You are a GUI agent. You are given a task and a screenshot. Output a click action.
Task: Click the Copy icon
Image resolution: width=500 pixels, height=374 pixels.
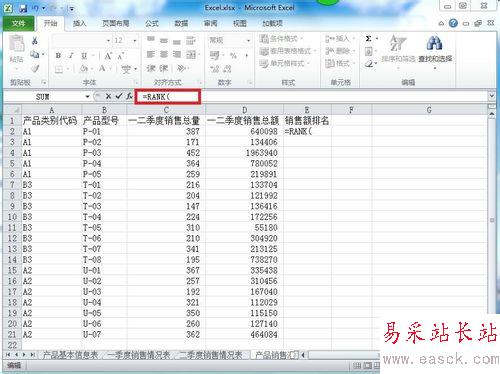pyautogui.click(x=34, y=54)
